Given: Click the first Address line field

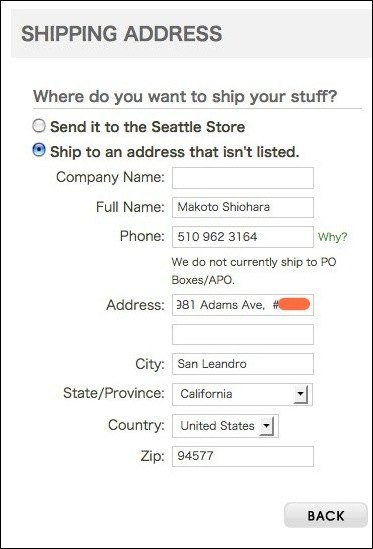Looking at the screenshot, I should tap(243, 305).
